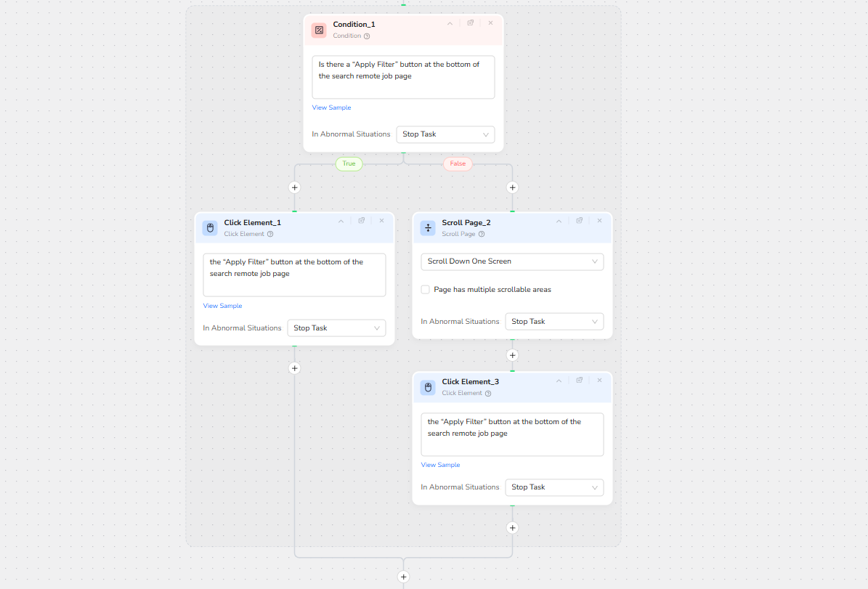Click the help icon beside Scroll Page subtitle

point(482,235)
